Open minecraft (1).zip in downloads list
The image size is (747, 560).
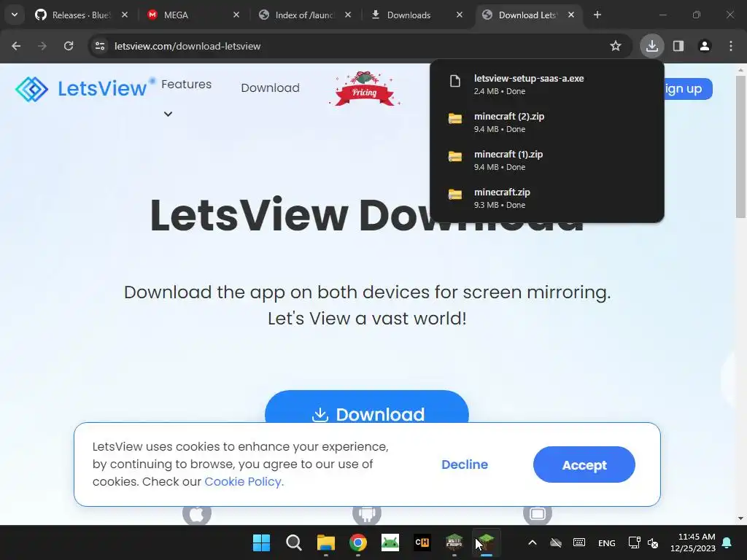(547, 160)
